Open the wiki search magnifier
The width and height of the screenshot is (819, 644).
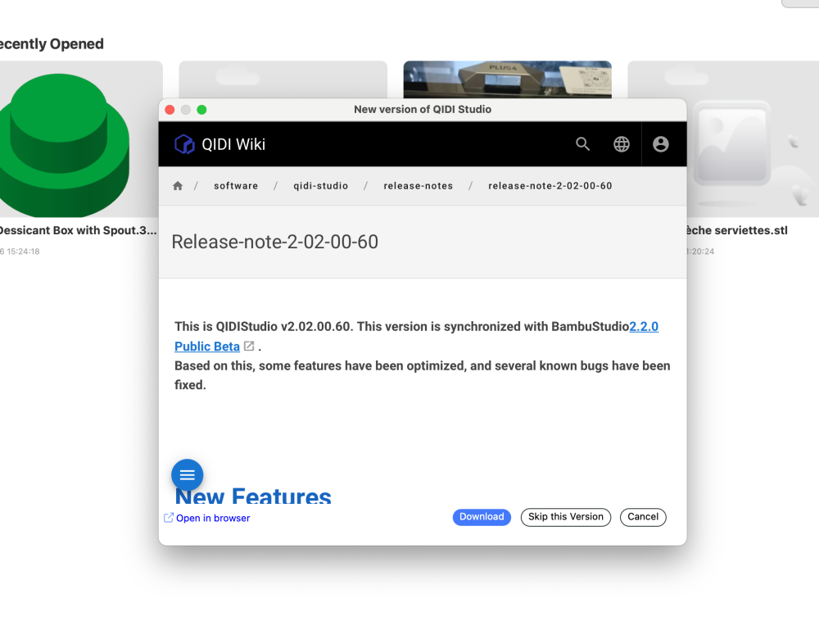point(583,144)
